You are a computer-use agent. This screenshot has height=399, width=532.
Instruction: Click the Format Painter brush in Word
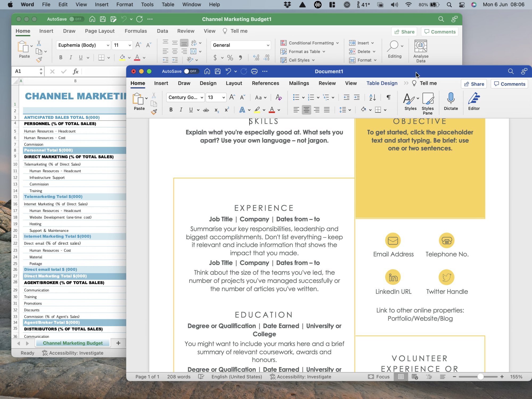coord(154,112)
